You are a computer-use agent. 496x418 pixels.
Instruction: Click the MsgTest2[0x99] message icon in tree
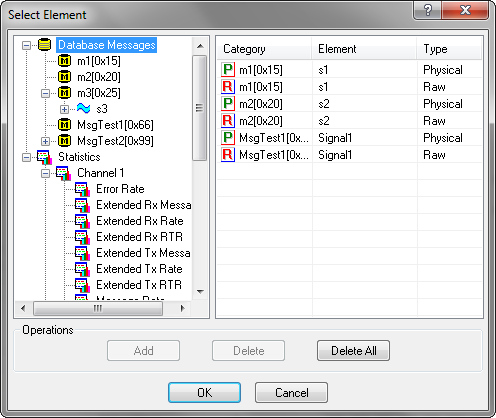click(64, 141)
